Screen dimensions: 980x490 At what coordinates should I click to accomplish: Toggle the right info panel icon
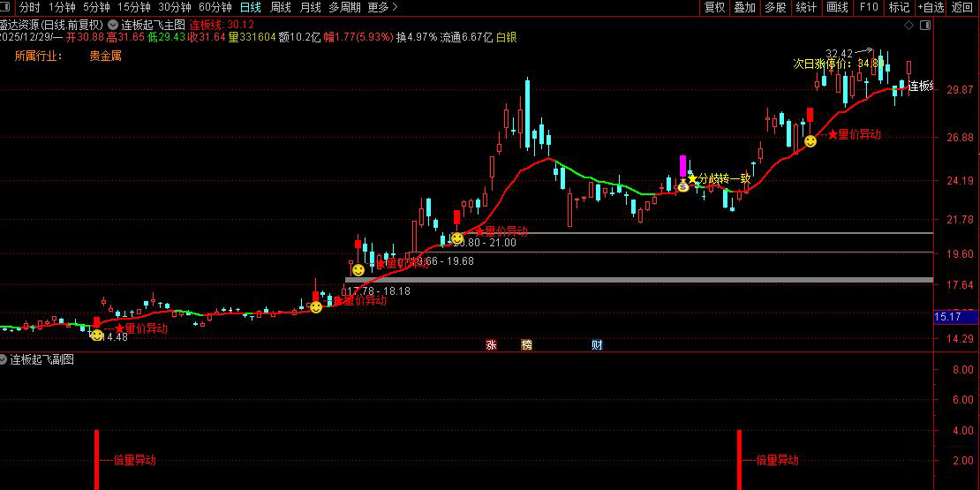(x=926, y=25)
